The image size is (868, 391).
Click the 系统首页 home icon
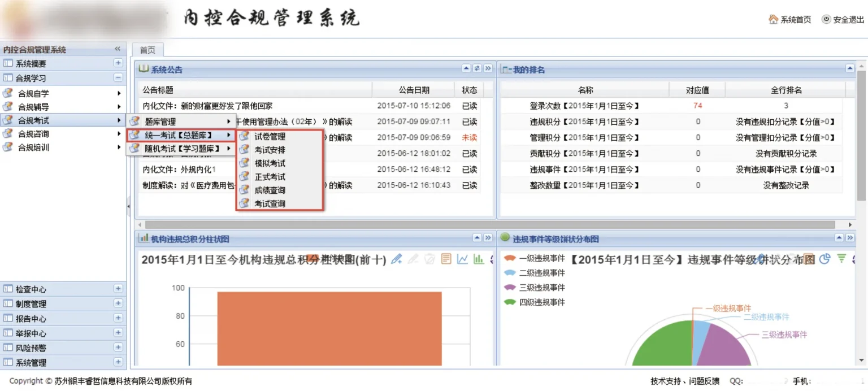[x=773, y=19]
